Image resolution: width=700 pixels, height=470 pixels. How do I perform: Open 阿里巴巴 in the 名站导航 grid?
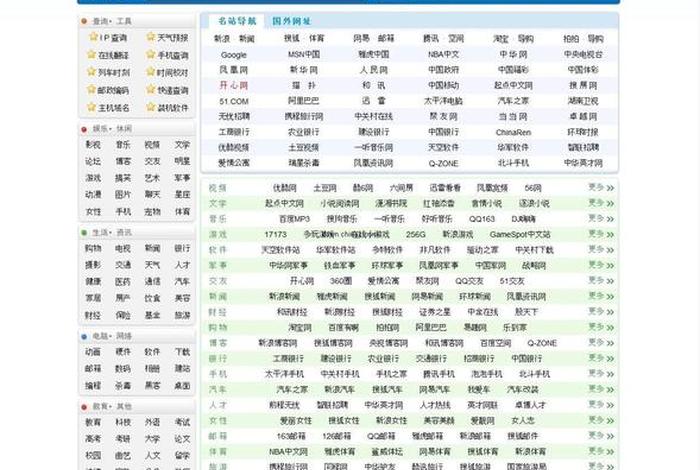(304, 101)
